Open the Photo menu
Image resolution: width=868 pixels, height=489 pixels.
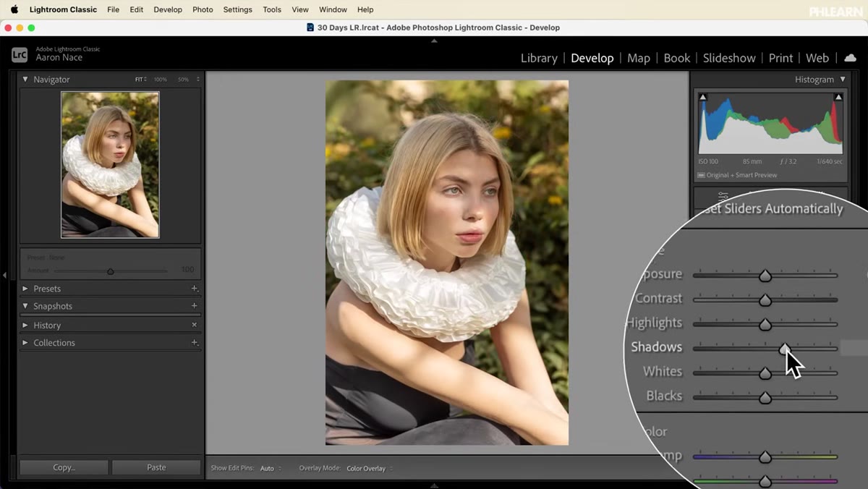(x=203, y=9)
